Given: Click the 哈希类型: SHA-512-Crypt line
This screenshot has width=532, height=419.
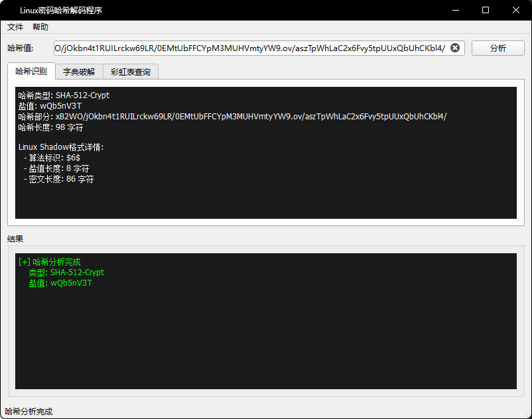Looking at the screenshot, I should [x=64, y=95].
